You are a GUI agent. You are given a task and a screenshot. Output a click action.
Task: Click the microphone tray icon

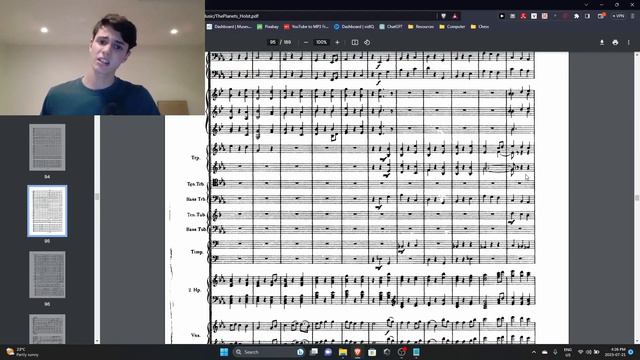coord(555,352)
